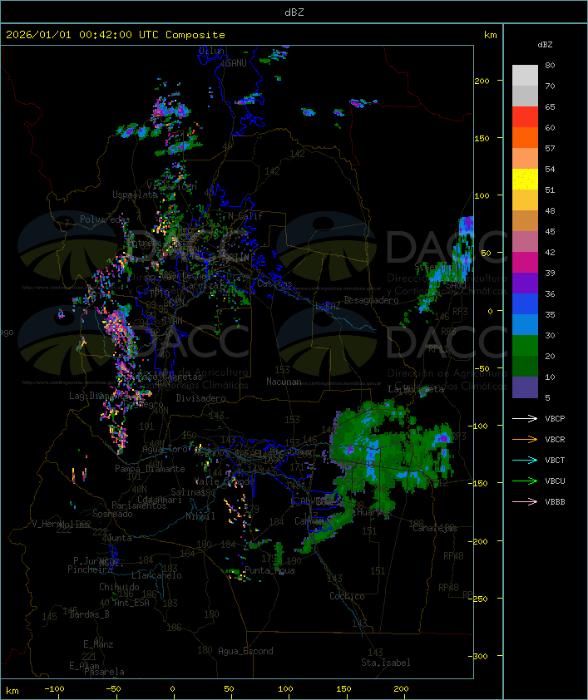Click the Punta_Agua place label

(x=269, y=570)
